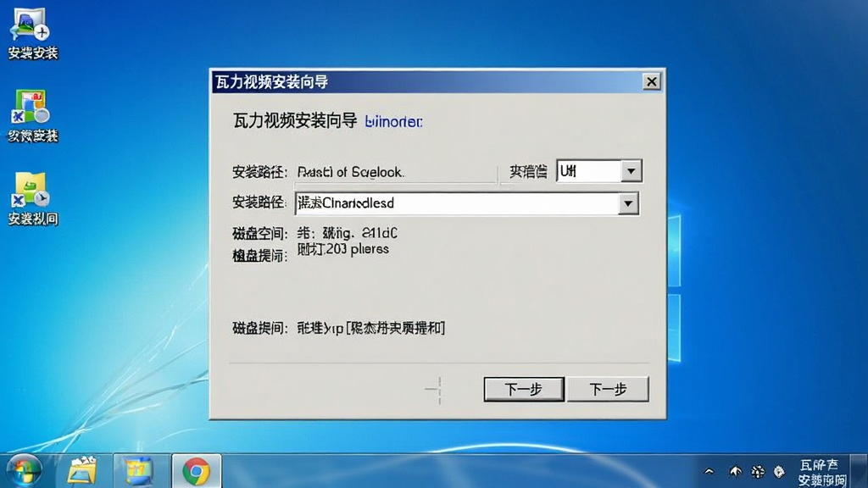Click the 'Rasti of Scelock.' path field
The width and height of the screenshot is (868, 488).
[396, 173]
